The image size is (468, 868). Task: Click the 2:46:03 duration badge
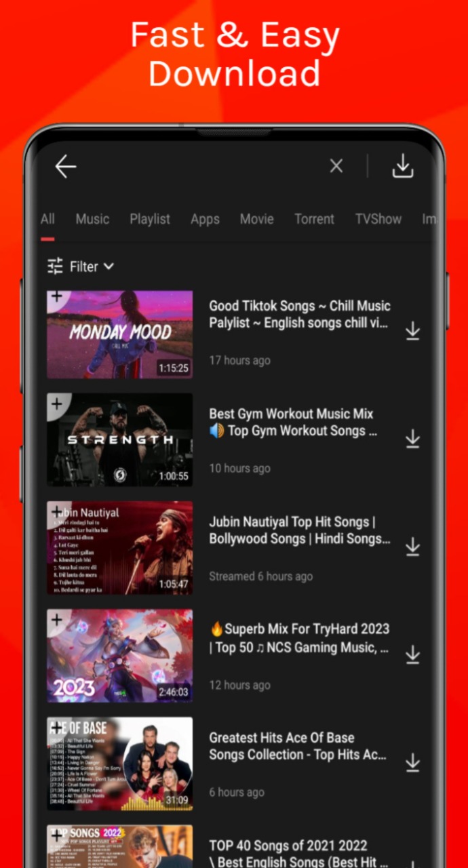coord(173,692)
